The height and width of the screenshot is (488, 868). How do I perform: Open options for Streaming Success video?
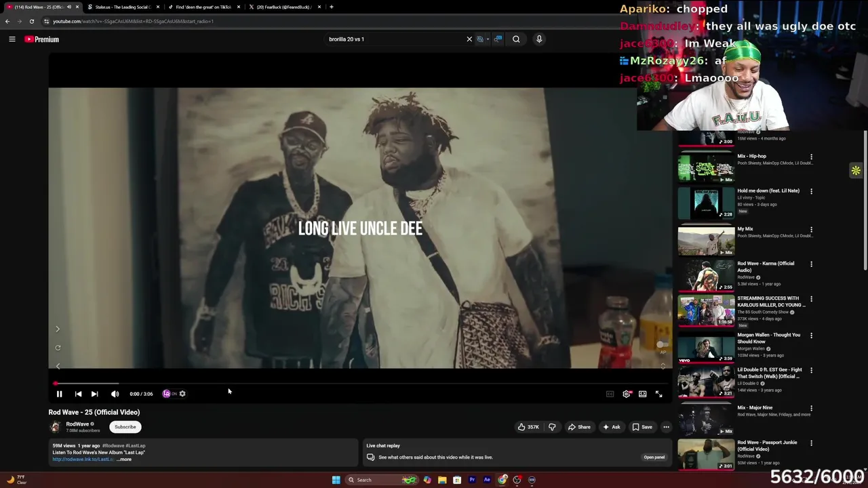click(811, 299)
